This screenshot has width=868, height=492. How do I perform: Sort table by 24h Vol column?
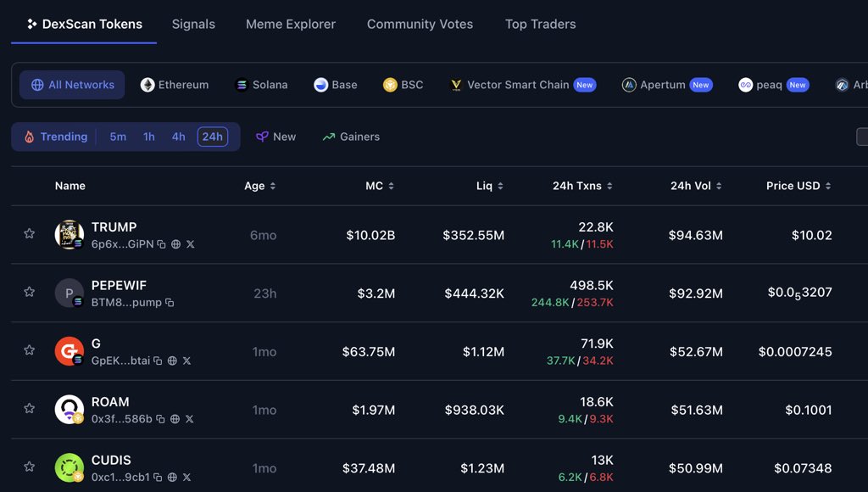pyautogui.click(x=696, y=186)
